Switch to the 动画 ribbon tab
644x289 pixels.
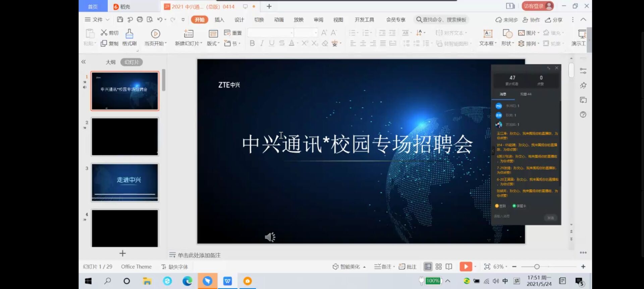click(x=279, y=20)
